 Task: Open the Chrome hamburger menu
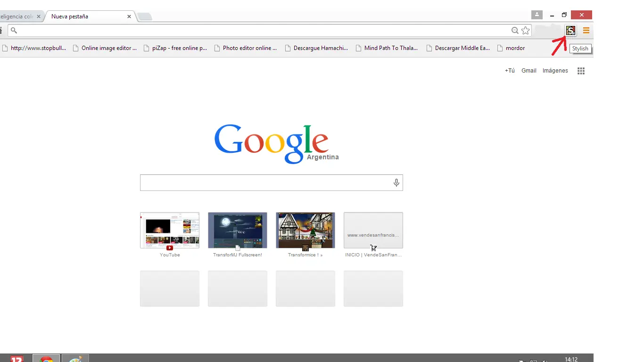coord(586,31)
